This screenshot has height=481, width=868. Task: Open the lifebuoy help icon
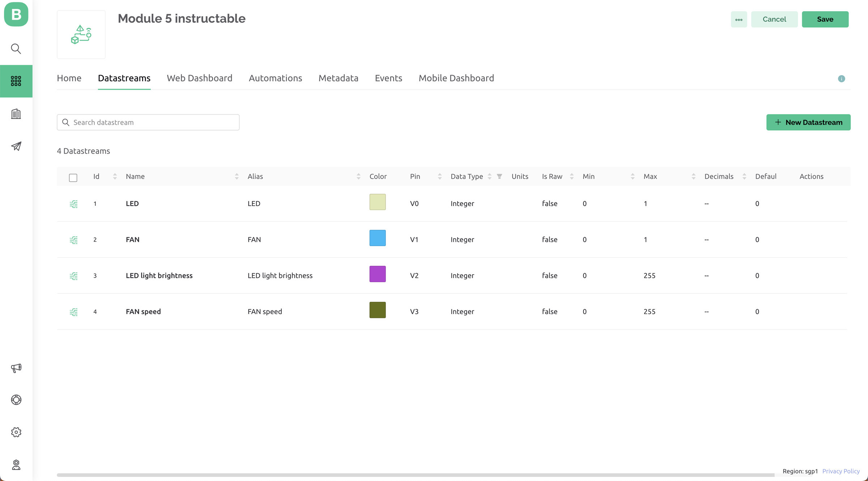pyautogui.click(x=16, y=400)
